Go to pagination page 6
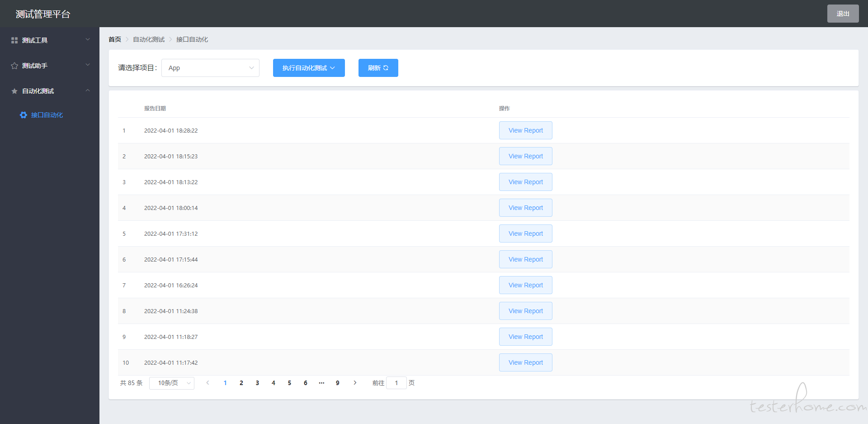This screenshot has width=868, height=424. coord(306,383)
